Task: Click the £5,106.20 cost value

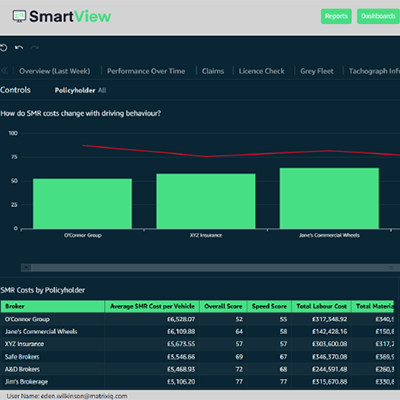Action: click(181, 382)
